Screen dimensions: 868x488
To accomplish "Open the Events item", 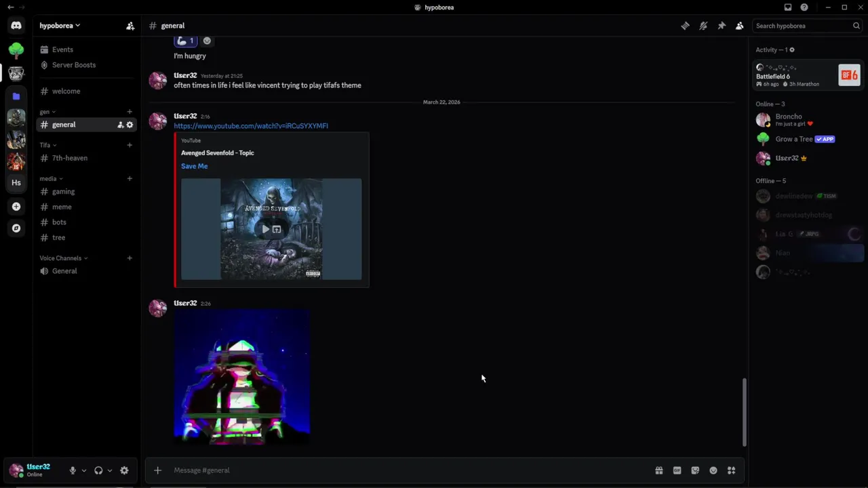I will (x=86, y=49).
